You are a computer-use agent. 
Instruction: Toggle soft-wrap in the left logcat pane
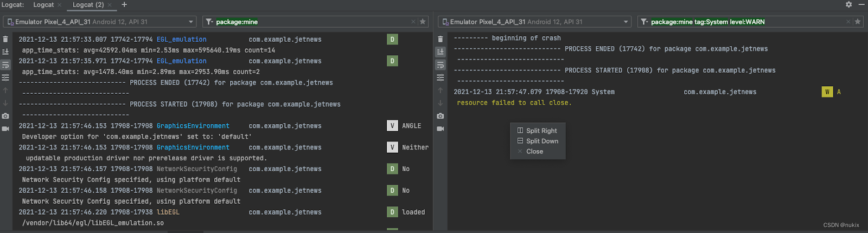(x=5, y=65)
